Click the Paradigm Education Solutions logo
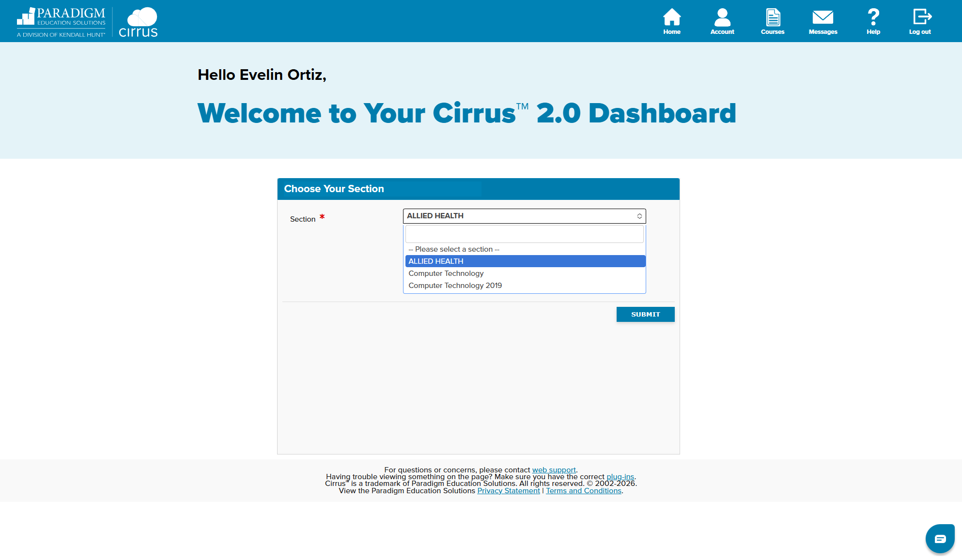Image resolution: width=962 pixels, height=560 pixels. [x=61, y=22]
